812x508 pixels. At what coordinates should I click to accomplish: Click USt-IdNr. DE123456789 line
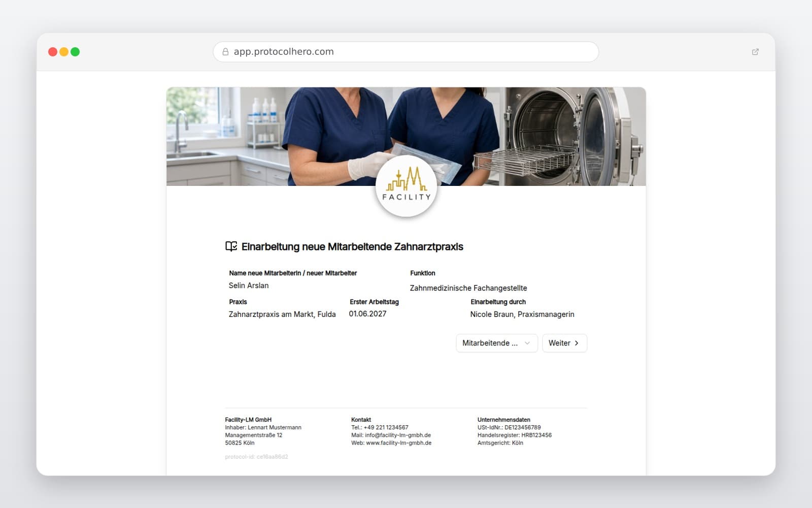pos(509,427)
